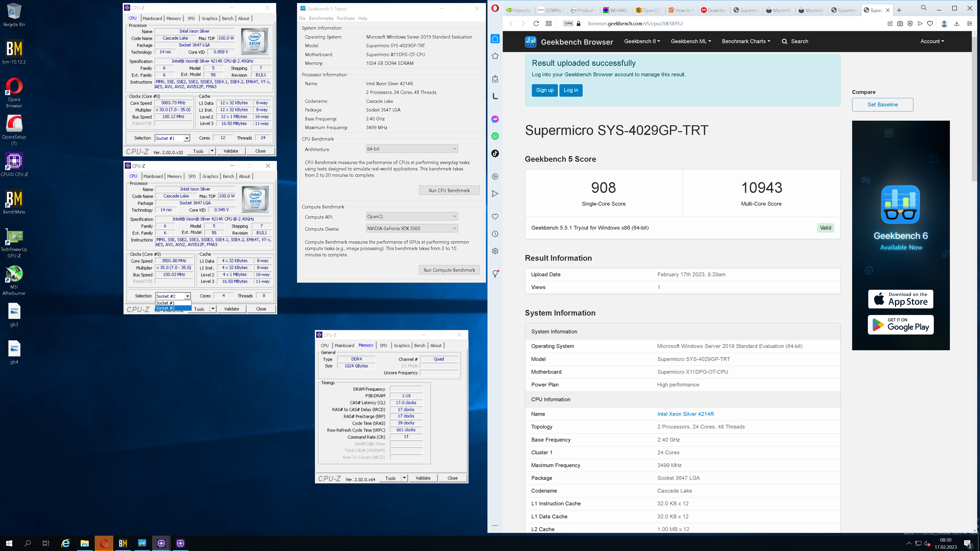Expand the Tools arrow in Memory CPU-Z window
The width and height of the screenshot is (980, 551).
click(405, 478)
